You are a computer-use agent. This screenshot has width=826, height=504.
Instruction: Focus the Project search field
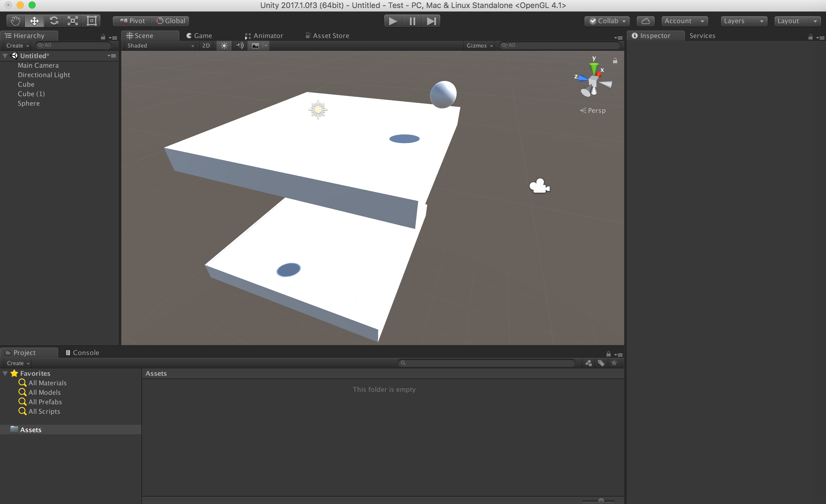486,363
